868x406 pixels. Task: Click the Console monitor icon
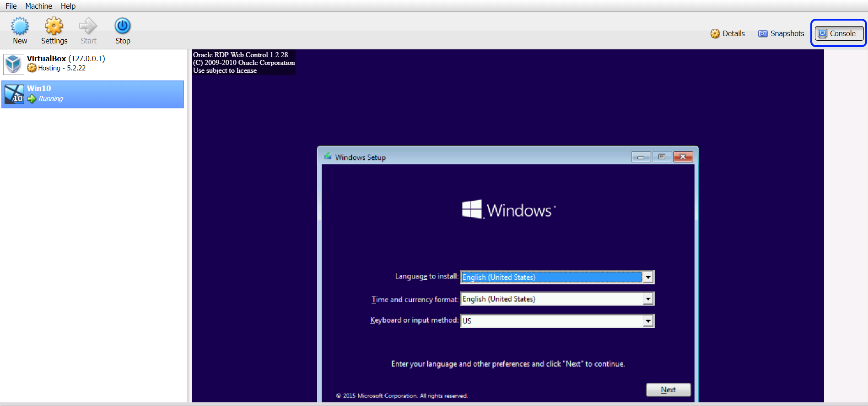point(823,33)
